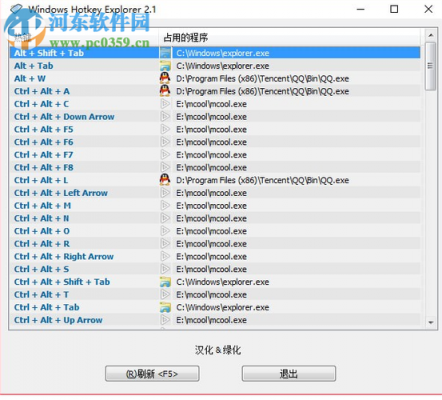This screenshot has width=442, height=400.
Task: Select the Ctrl + Alt + M hotkey row
Action: pyautogui.click(x=215, y=206)
